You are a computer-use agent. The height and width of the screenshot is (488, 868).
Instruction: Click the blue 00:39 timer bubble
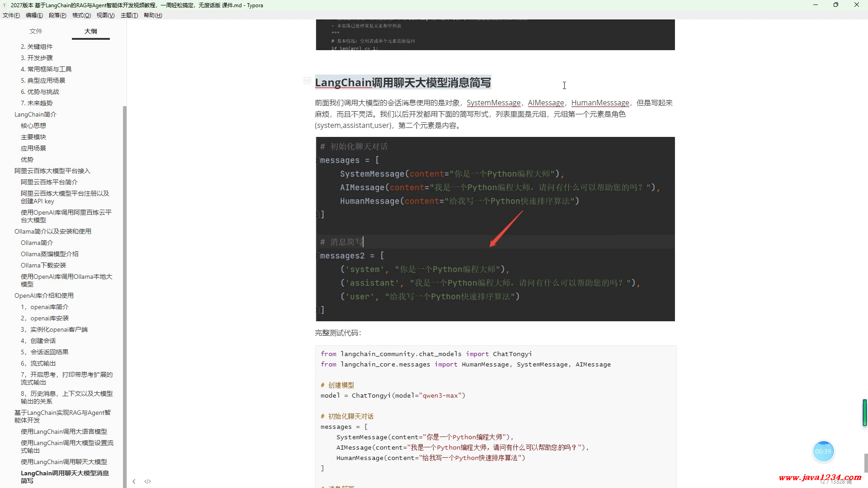pyautogui.click(x=823, y=451)
